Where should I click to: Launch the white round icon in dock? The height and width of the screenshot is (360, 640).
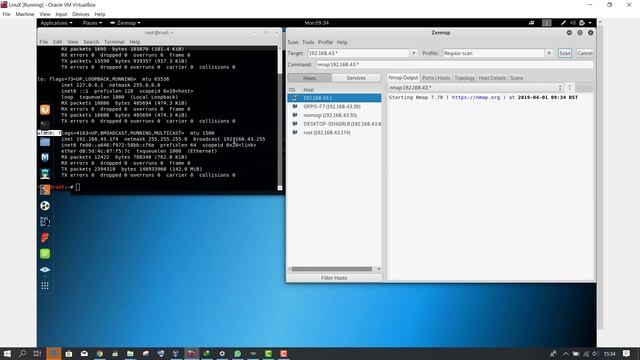click(45, 206)
